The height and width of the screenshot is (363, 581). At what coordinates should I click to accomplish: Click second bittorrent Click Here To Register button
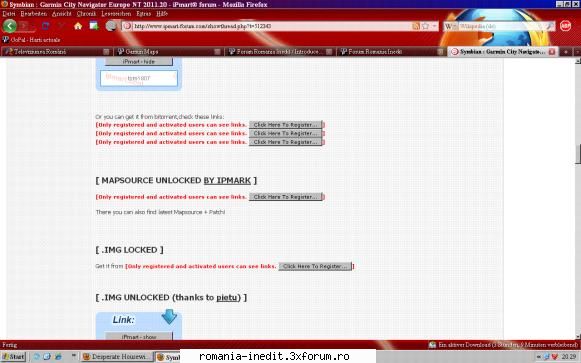coord(285,133)
